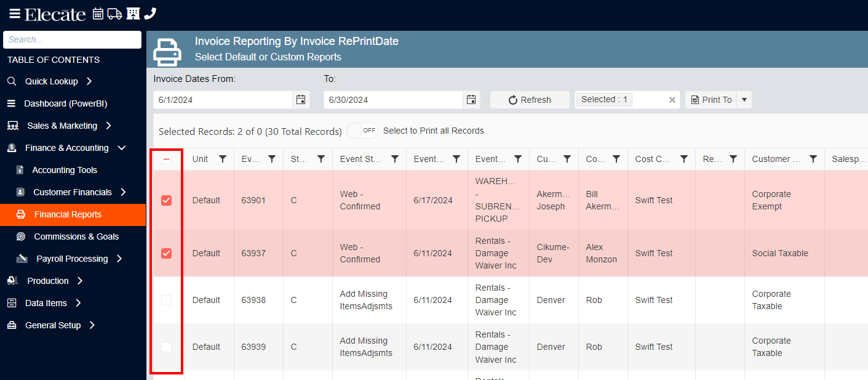This screenshot has width=868, height=380.
Task: Refresh the invoice list
Action: (x=530, y=100)
